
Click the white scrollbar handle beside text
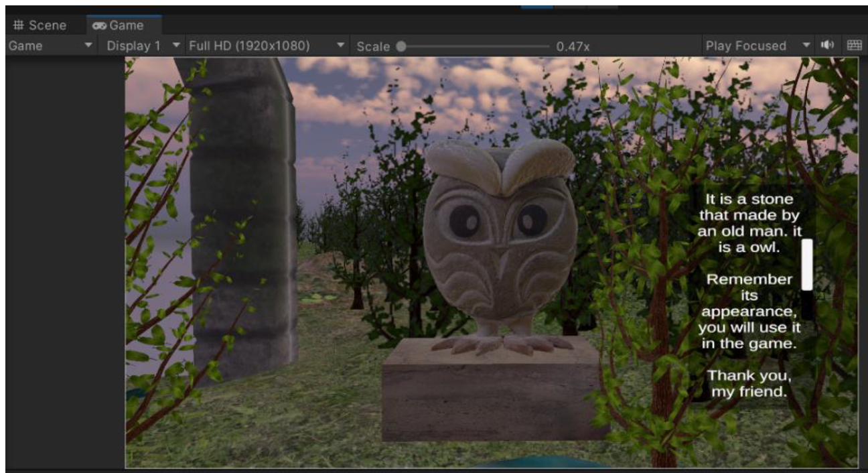(x=807, y=265)
